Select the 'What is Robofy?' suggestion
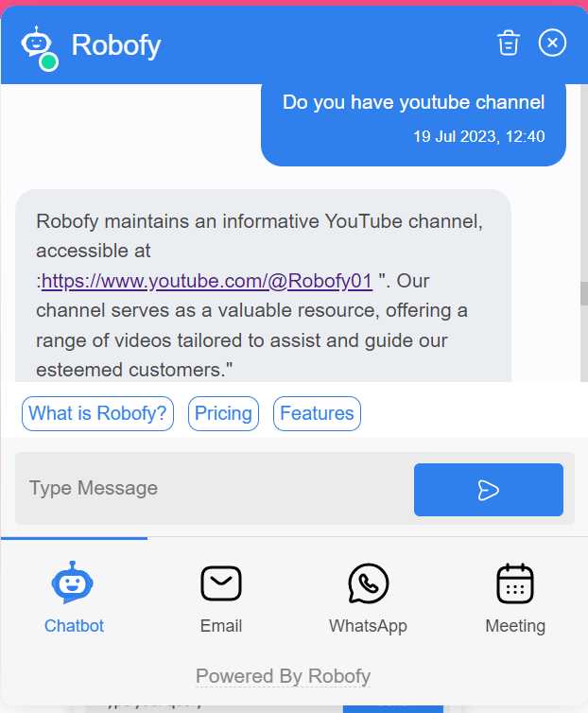 [97, 413]
